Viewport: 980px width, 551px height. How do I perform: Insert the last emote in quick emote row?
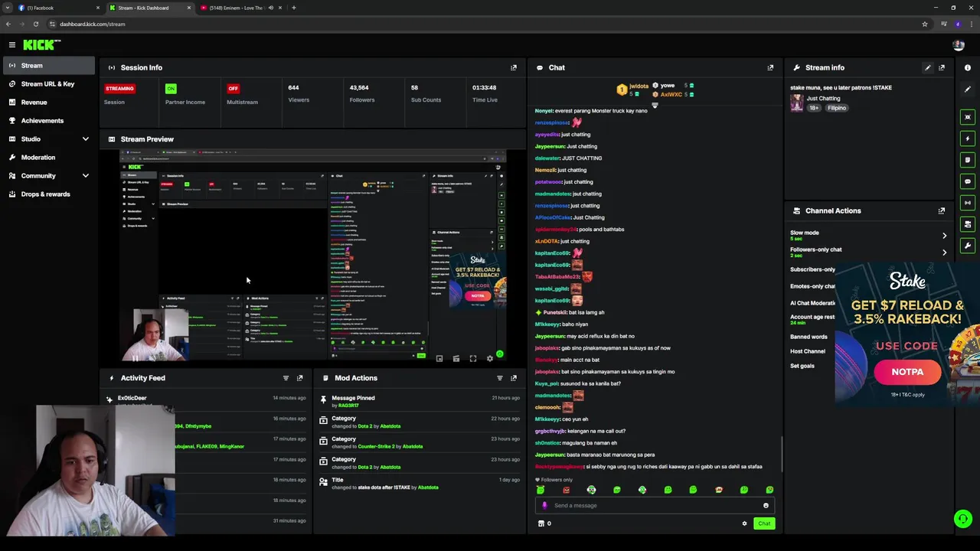click(769, 490)
